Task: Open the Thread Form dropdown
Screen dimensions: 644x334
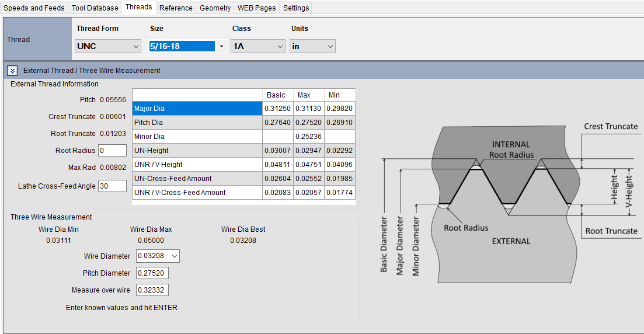Action: (x=108, y=46)
